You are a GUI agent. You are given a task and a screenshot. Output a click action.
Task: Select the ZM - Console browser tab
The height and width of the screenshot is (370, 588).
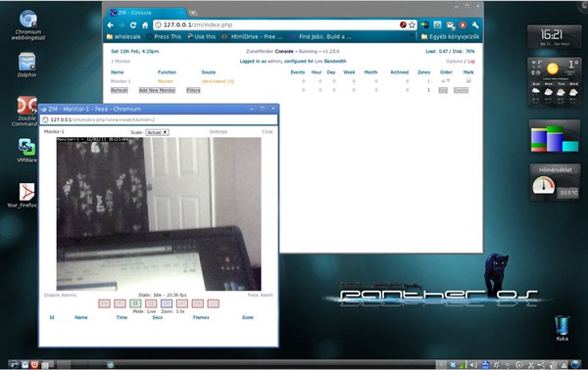pos(146,13)
